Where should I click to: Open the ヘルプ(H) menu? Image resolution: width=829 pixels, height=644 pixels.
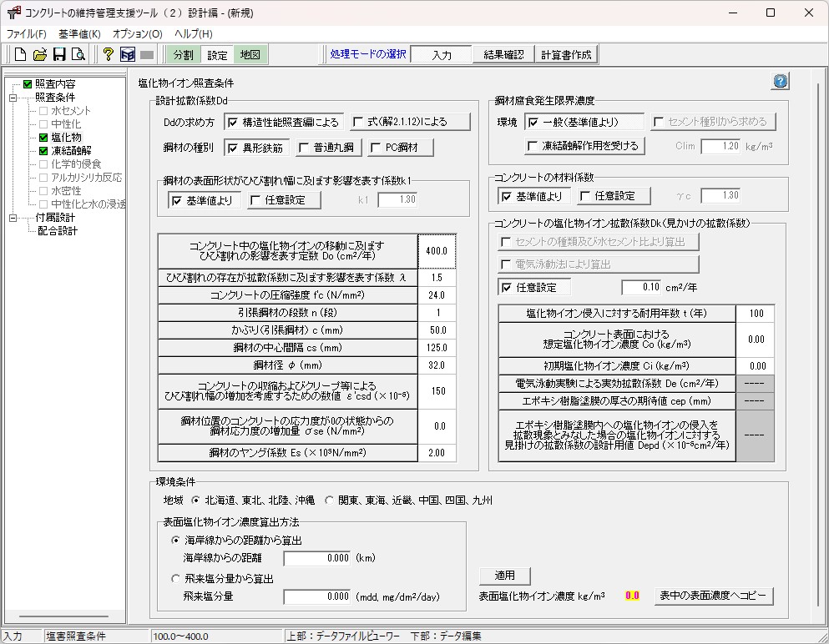coord(194,34)
